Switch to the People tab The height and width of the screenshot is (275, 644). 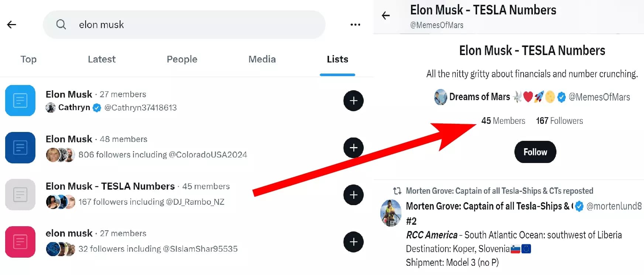click(x=182, y=59)
